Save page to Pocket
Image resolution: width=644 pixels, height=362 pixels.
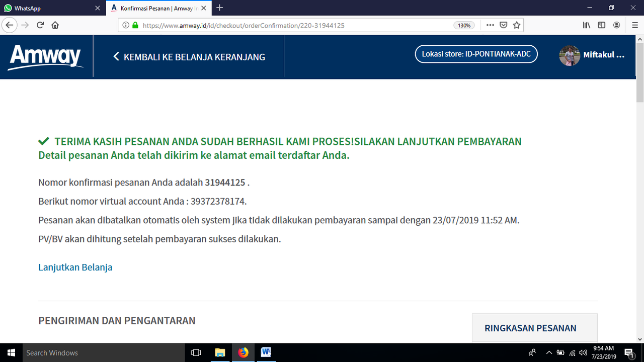pyautogui.click(x=504, y=25)
